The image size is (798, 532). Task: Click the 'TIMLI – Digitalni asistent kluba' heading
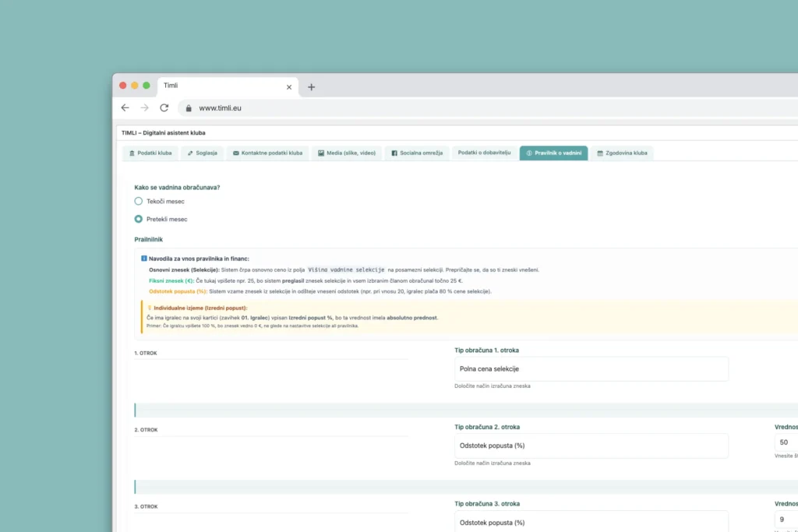pyautogui.click(x=164, y=132)
